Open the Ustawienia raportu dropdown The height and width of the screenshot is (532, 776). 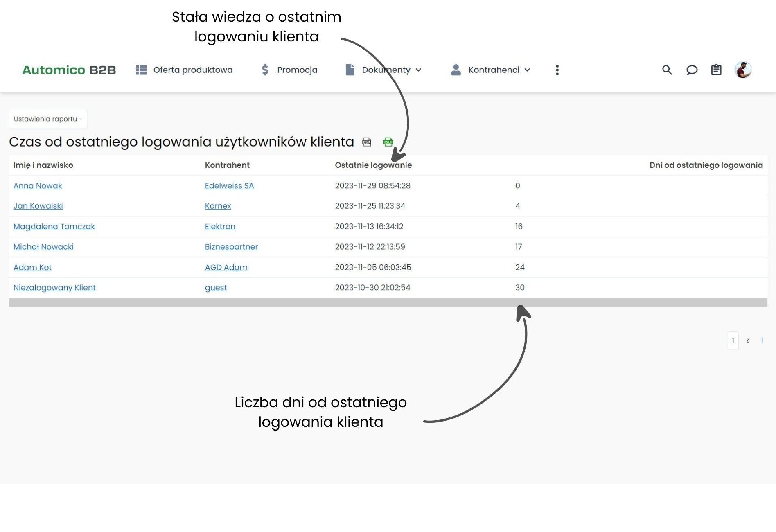tap(48, 119)
